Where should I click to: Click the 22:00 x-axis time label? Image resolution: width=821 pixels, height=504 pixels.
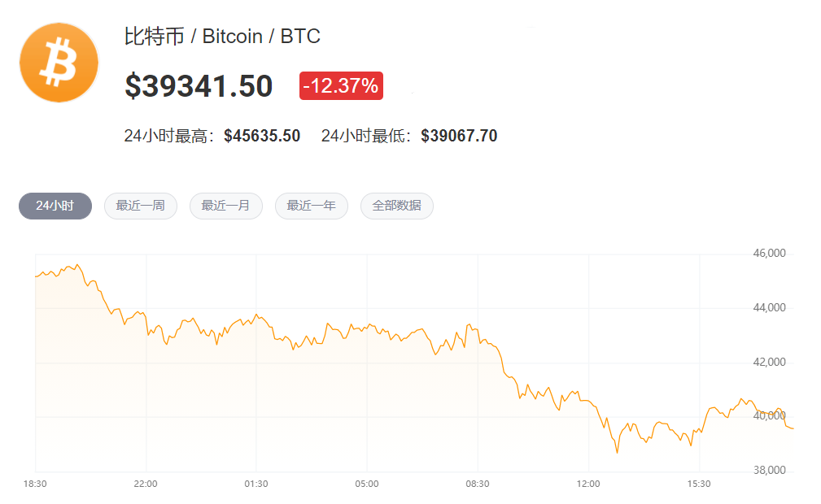pos(146,484)
